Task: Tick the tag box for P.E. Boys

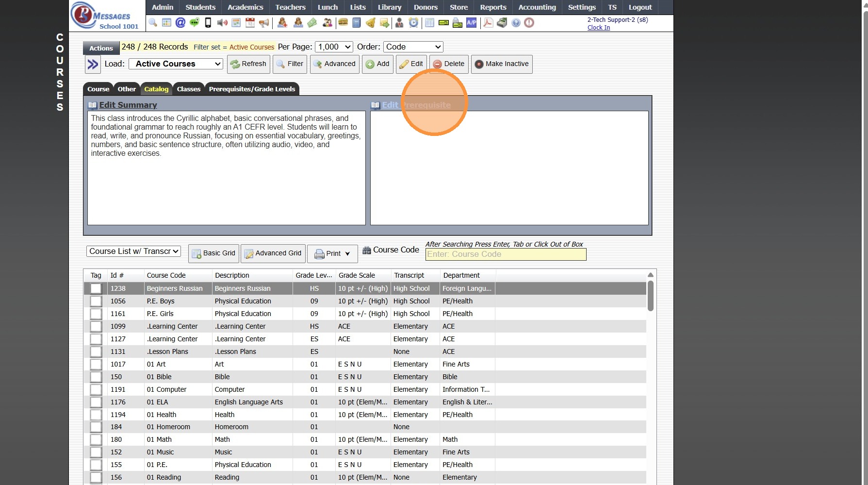Action: [x=96, y=301]
